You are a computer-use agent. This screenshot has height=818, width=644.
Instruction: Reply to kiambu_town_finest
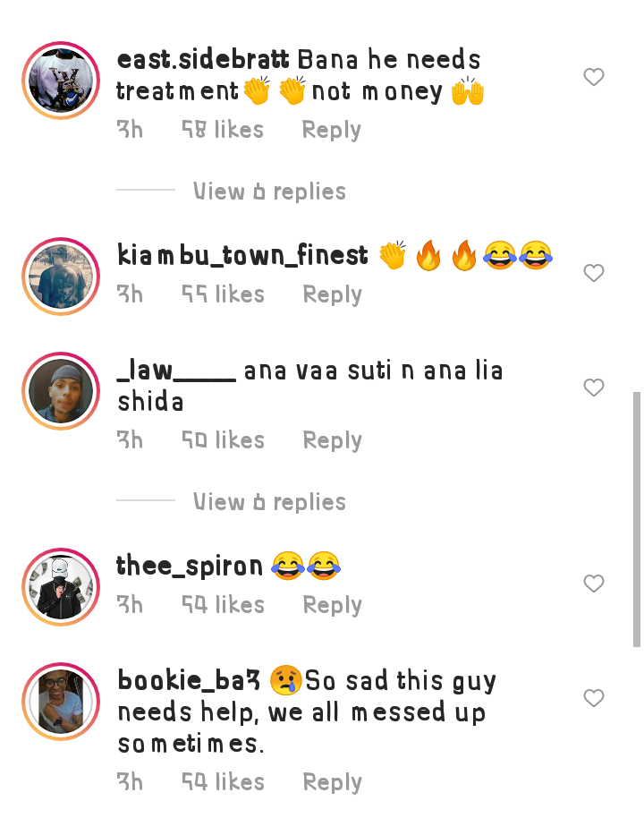332,294
